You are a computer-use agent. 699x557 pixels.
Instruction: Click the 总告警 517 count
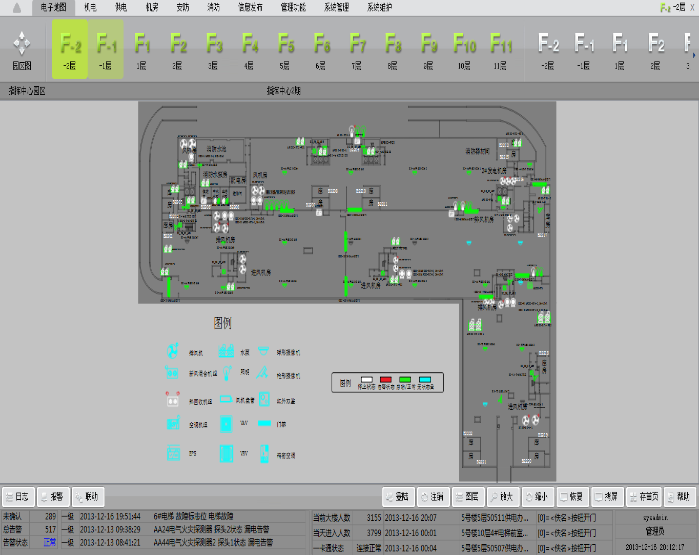(x=50, y=529)
